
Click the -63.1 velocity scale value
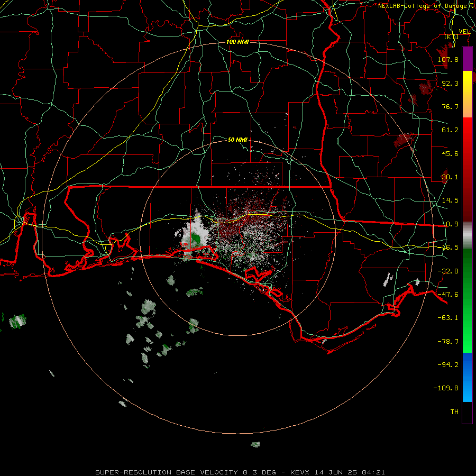pos(448,318)
